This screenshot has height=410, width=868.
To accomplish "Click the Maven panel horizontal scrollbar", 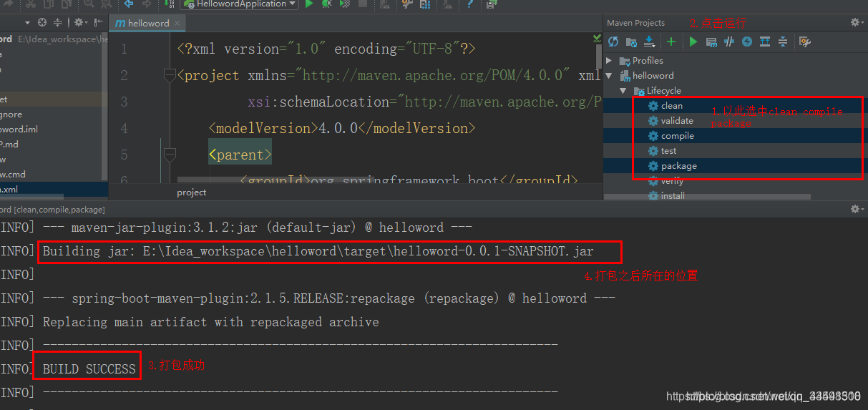I will click(708, 197).
